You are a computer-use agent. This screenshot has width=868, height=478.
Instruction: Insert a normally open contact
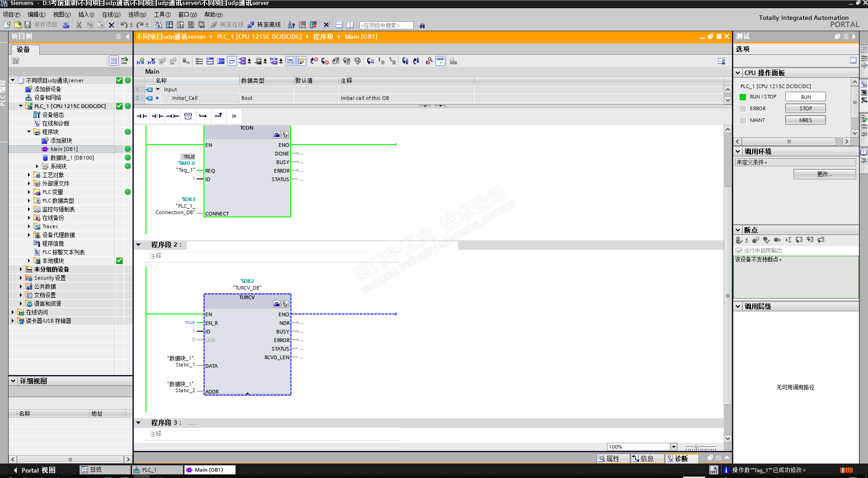142,116
